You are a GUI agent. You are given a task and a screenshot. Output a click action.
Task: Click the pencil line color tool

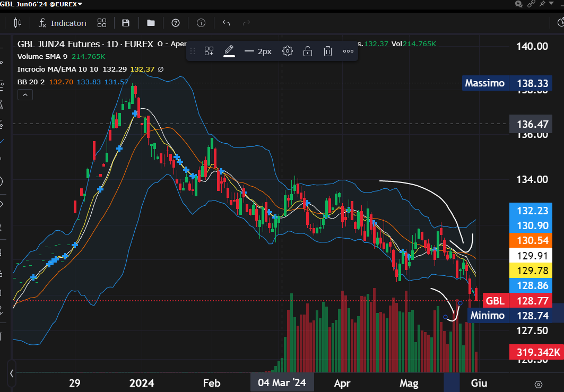click(x=229, y=51)
